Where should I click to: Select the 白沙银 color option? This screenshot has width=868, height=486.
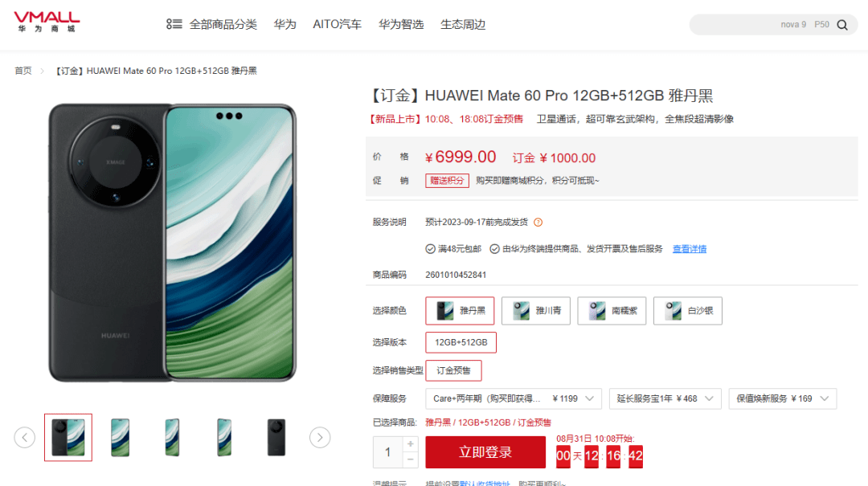687,311
